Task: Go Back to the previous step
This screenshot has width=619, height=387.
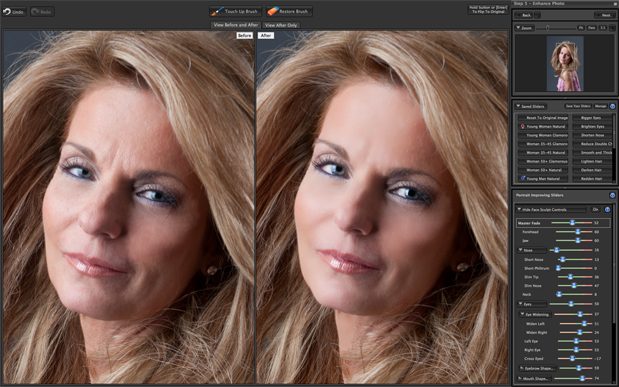Action: pyautogui.click(x=524, y=15)
